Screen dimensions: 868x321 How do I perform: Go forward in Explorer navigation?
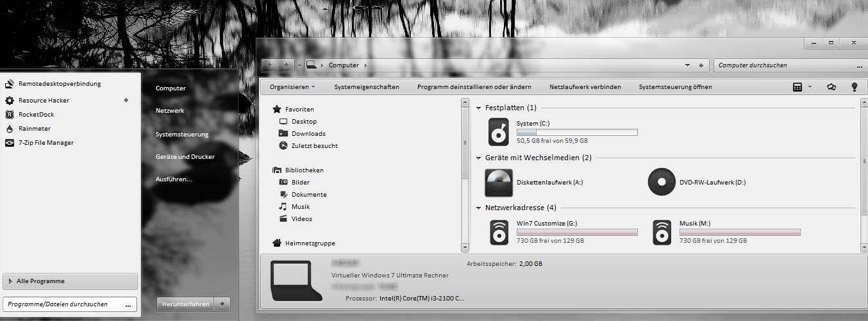coord(286,65)
